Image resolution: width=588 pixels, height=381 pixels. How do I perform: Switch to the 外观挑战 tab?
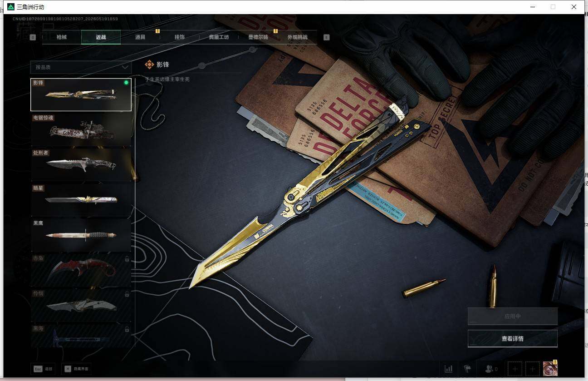[x=297, y=37]
